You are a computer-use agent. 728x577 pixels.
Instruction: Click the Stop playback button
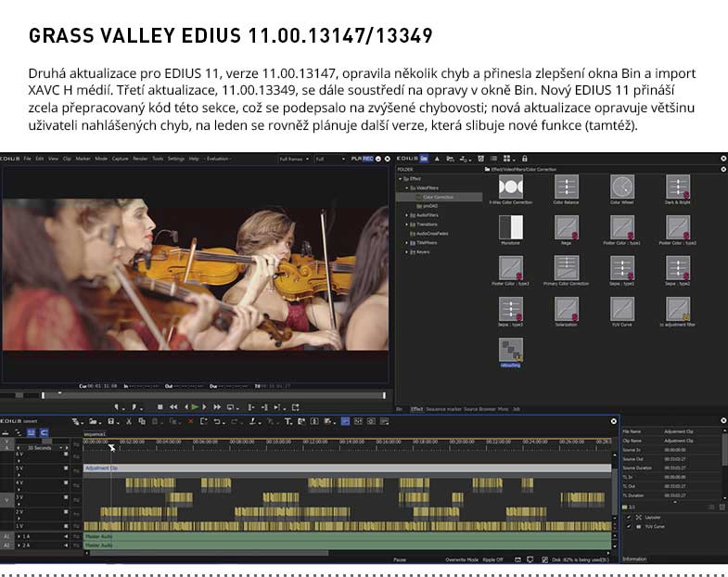[x=160, y=407]
